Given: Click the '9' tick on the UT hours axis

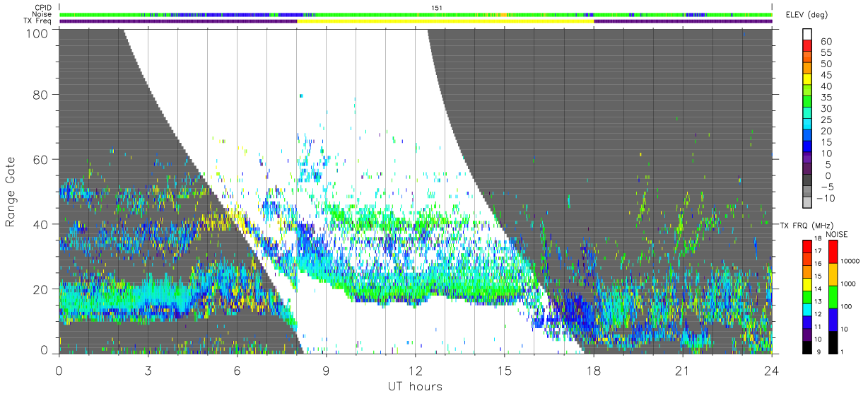Looking at the screenshot, I should [x=326, y=370].
